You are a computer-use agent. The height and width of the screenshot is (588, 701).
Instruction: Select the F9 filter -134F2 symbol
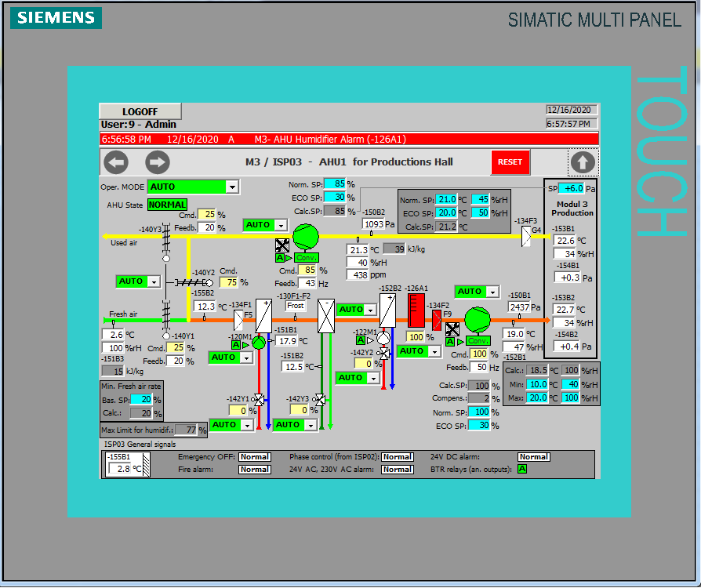click(438, 319)
